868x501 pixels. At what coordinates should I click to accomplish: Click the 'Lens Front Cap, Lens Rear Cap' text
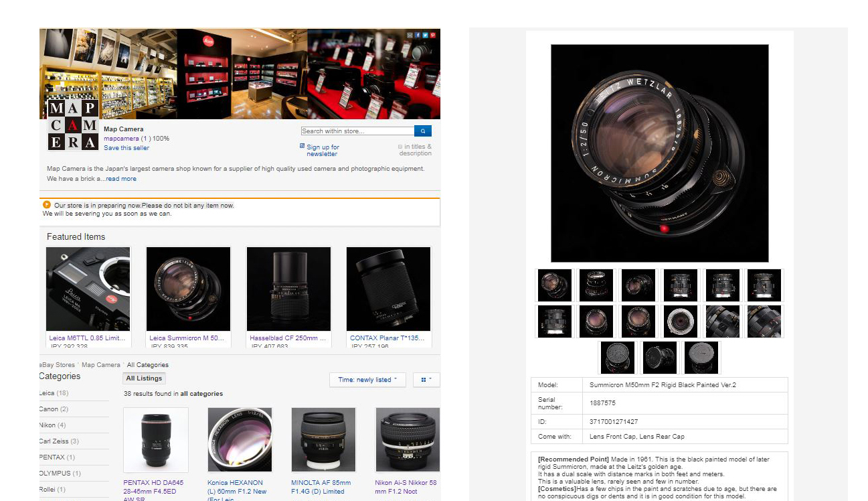[x=636, y=437]
